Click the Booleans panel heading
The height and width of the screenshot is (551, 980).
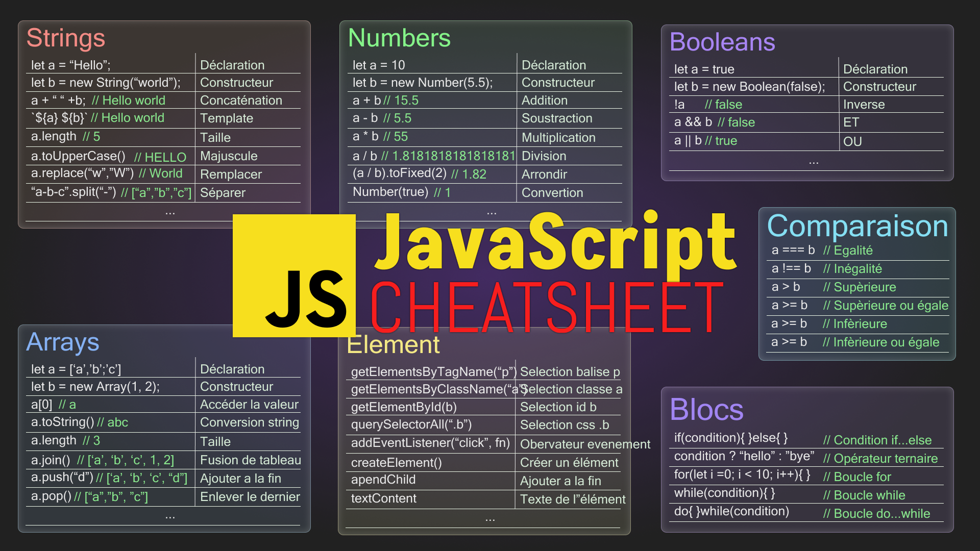pyautogui.click(x=722, y=42)
